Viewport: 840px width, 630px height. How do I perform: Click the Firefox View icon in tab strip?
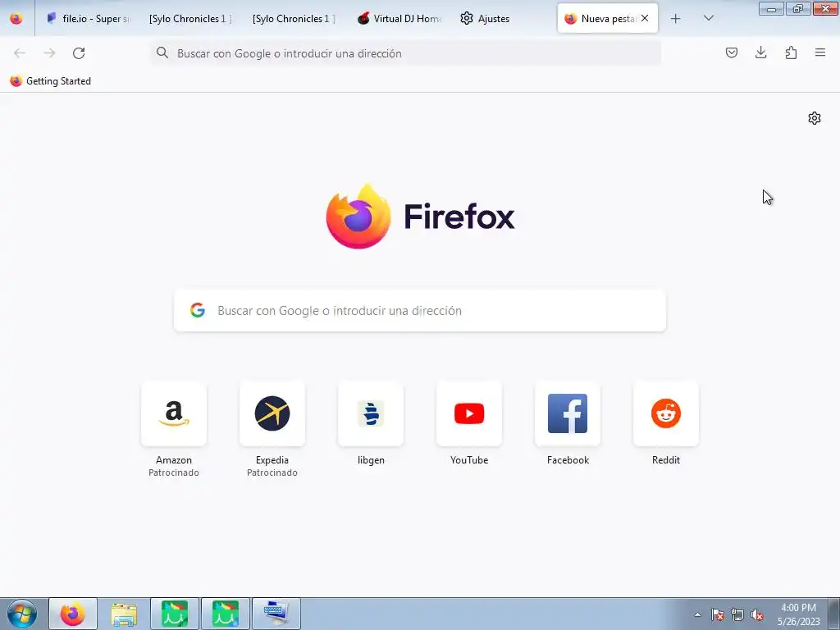pyautogui.click(x=16, y=18)
